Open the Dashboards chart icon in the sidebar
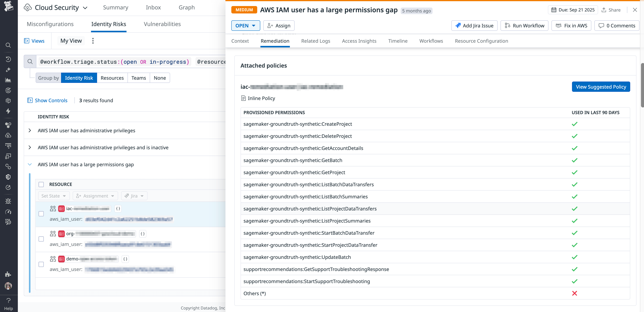The height and width of the screenshot is (312, 644). 8,80
